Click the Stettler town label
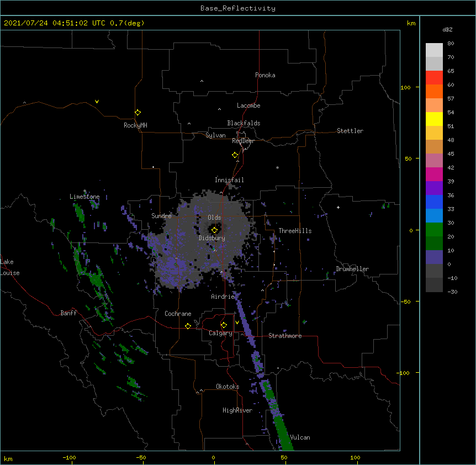The width and height of the screenshot is (476, 465). coord(350,131)
